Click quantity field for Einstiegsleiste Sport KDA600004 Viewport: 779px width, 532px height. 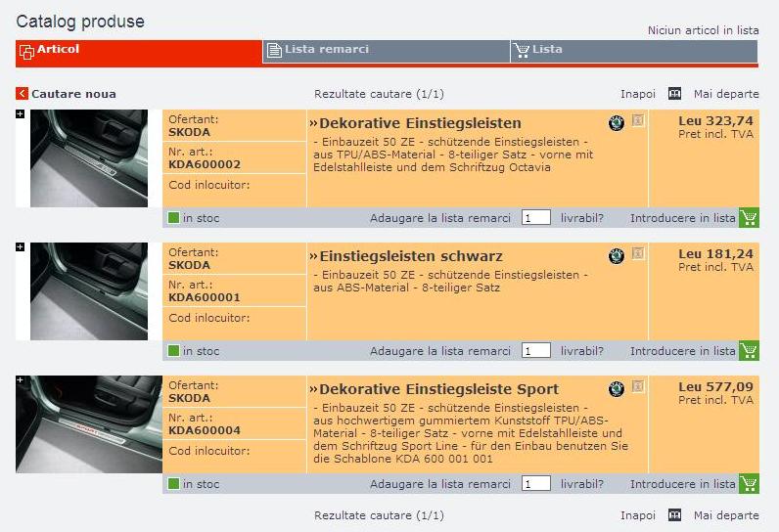[535, 484]
